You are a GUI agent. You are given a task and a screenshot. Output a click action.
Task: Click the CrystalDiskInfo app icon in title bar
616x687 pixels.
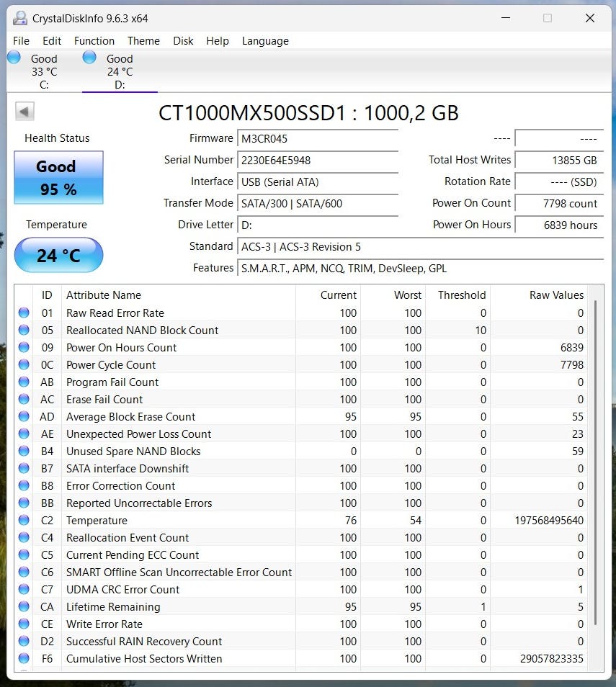(x=19, y=18)
